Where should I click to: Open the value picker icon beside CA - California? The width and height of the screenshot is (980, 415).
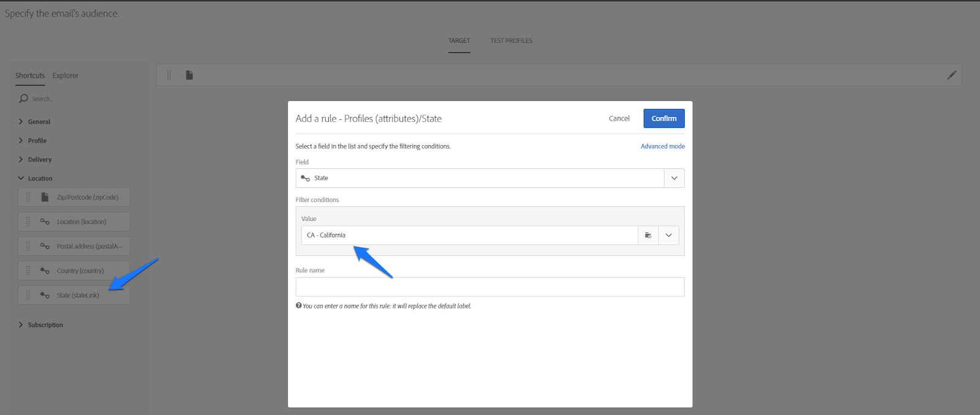coord(648,236)
